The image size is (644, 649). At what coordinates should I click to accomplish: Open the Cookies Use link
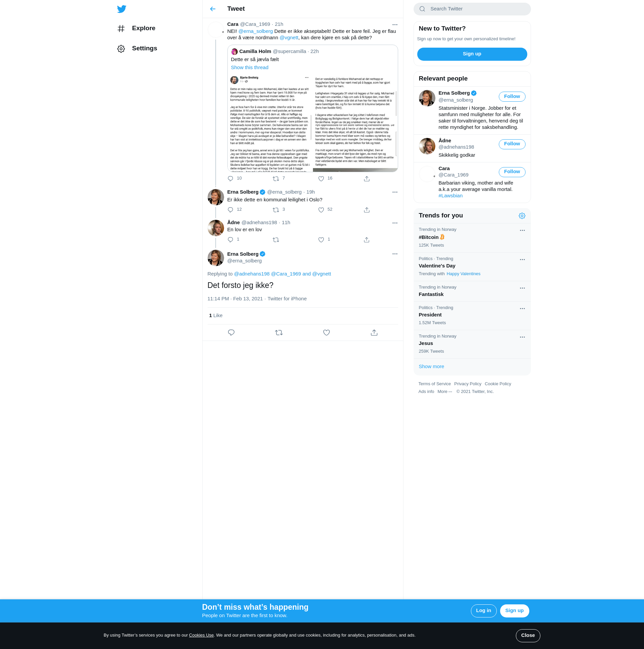[x=201, y=635]
